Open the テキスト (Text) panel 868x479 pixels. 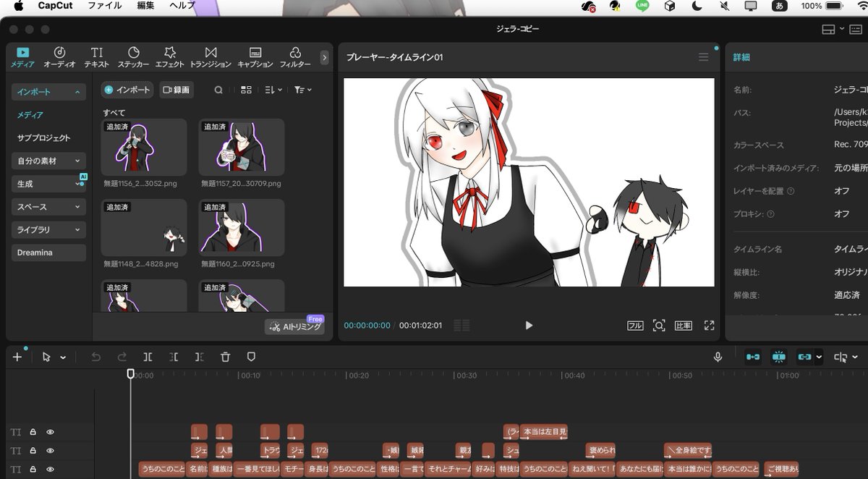[97, 57]
